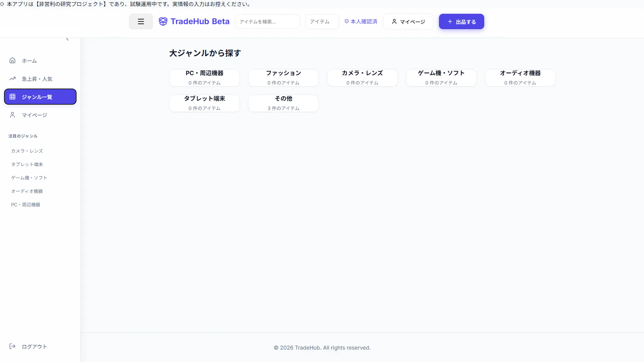Viewport: 644px width, 362px height.
Task: Click the grid icon for ジャンル一覧
Action: tap(12, 97)
